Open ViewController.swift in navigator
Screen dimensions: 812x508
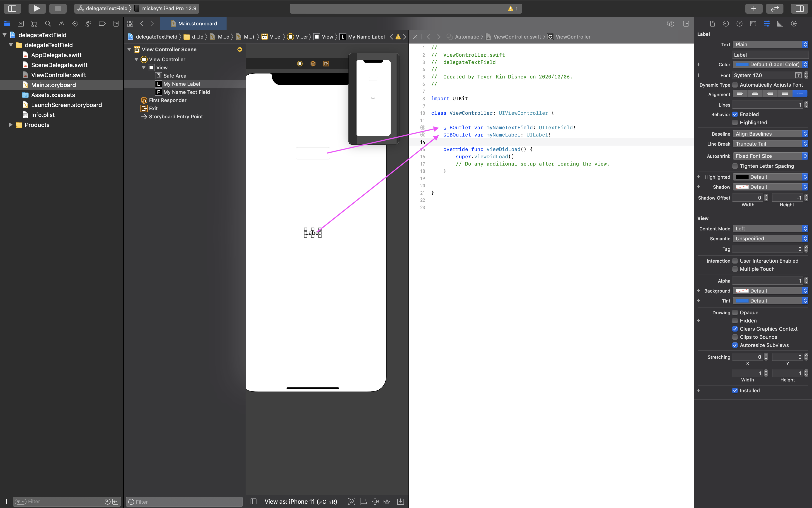pos(58,75)
